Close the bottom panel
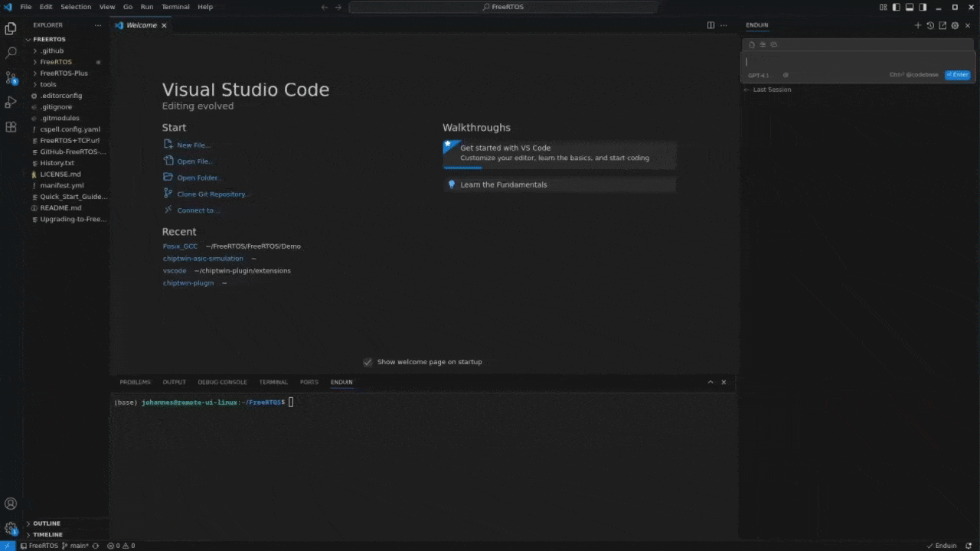 pyautogui.click(x=724, y=382)
